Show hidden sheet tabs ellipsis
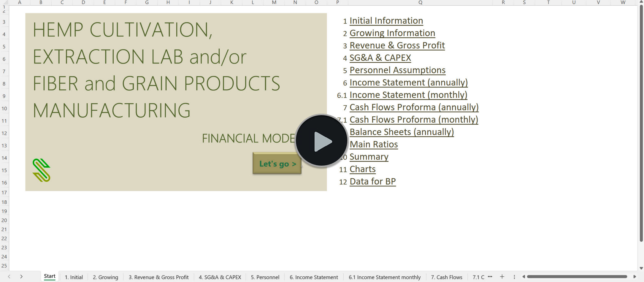Image resolution: width=644 pixels, height=282 pixels. [x=490, y=277]
